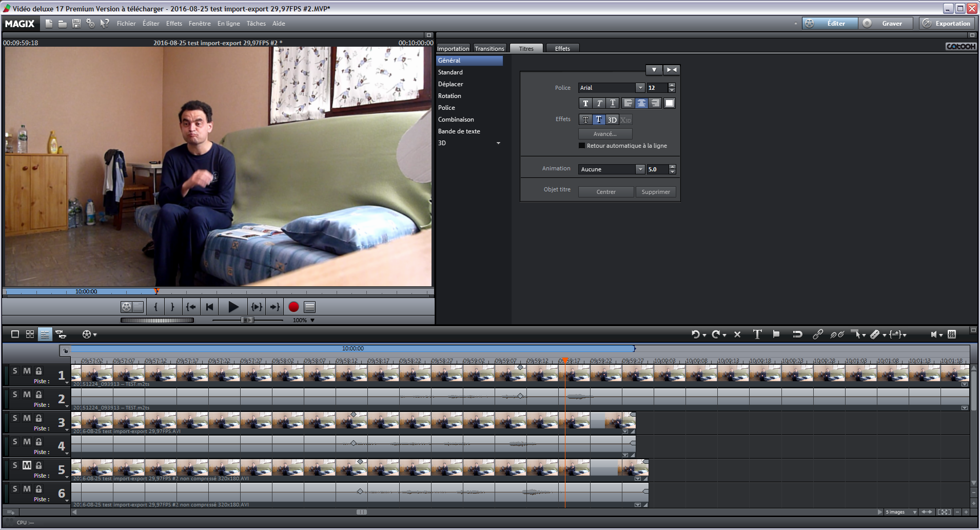The width and height of the screenshot is (980, 530).
Task: Open the Arial font dropdown
Action: (640, 88)
